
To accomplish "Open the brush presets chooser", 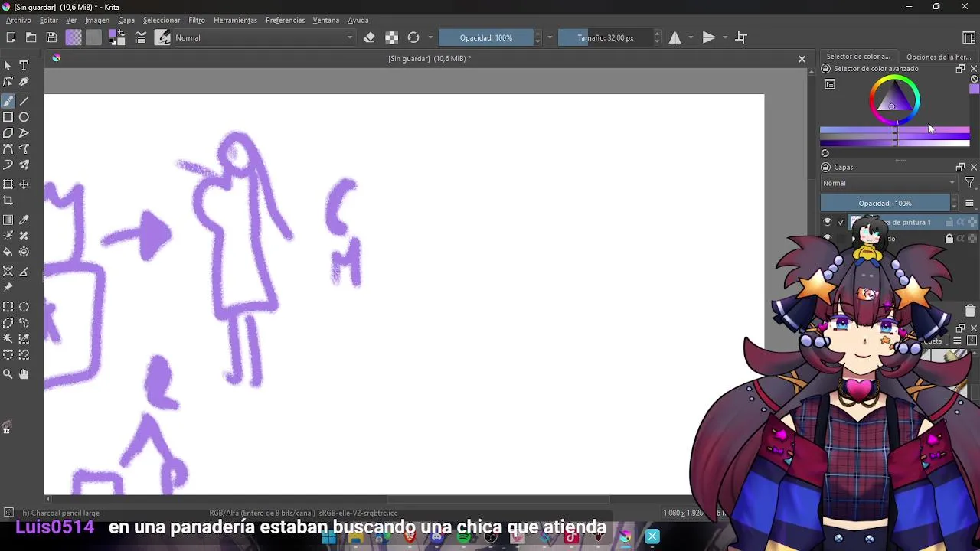I will (x=162, y=37).
